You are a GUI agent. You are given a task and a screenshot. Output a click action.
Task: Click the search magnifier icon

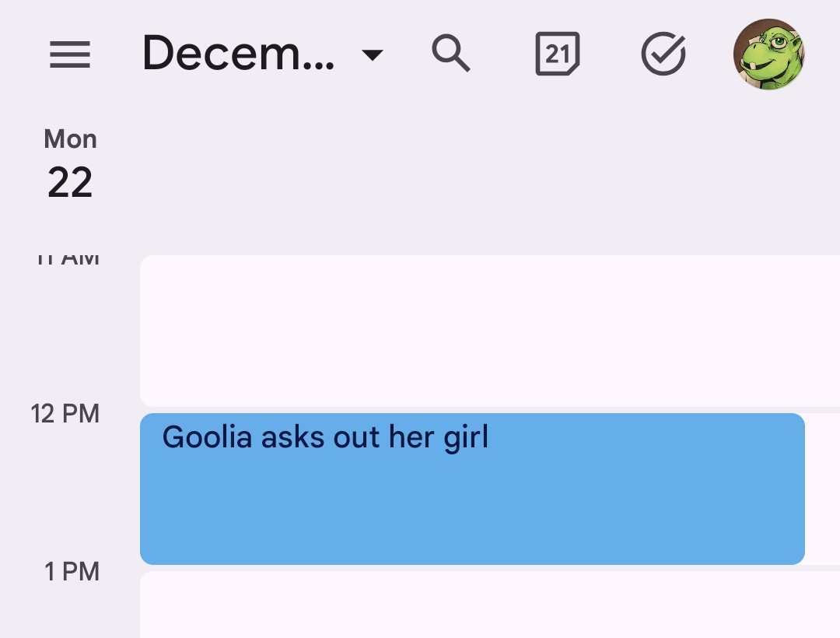click(451, 54)
